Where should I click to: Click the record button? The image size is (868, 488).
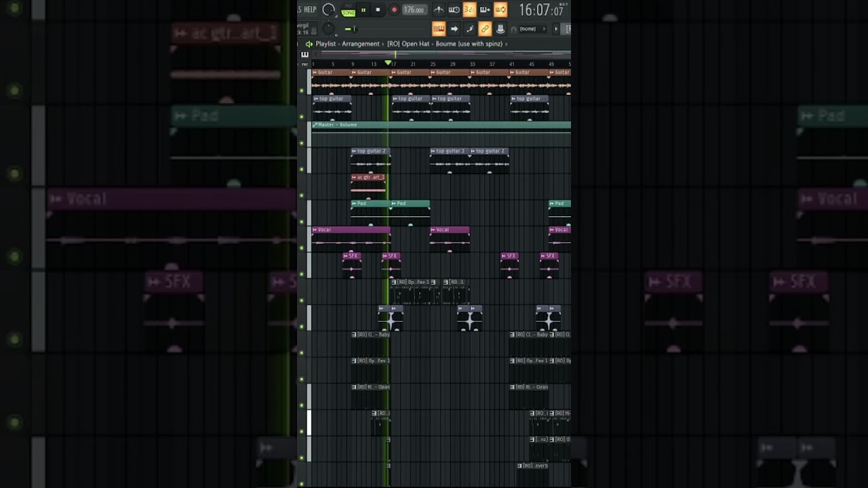393,9
